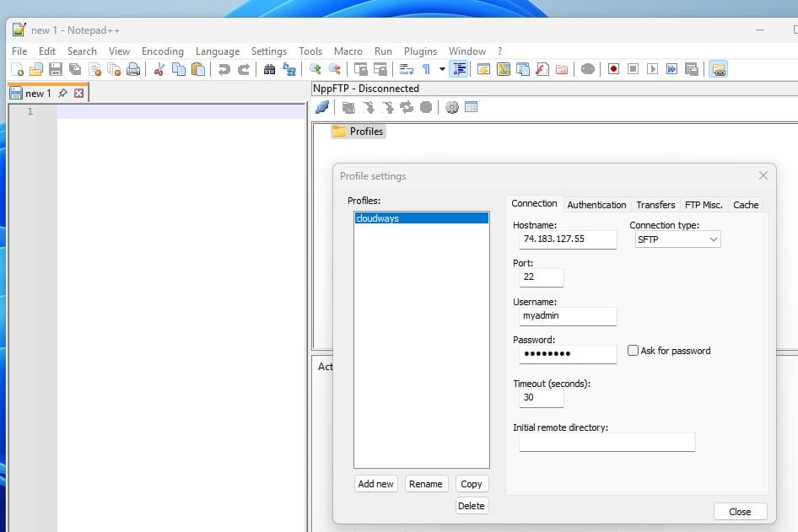This screenshot has height=532, width=798.
Task: Click the Delete profile button
Action: [x=472, y=506]
